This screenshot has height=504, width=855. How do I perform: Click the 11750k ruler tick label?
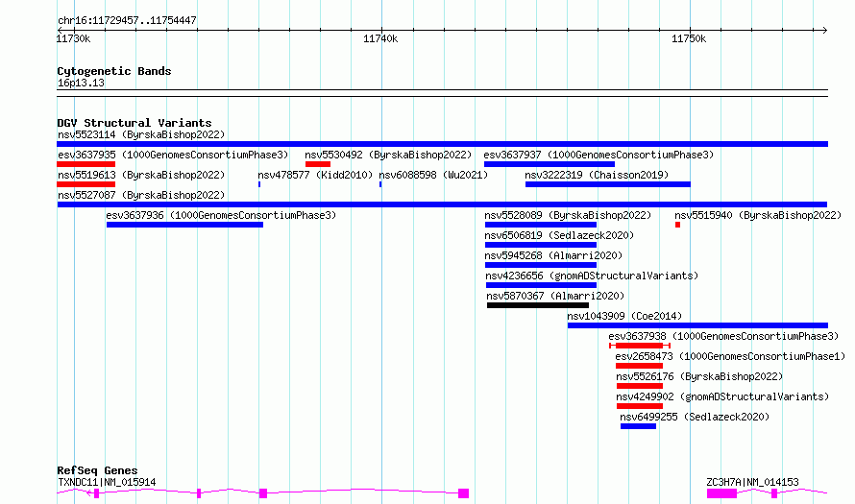(689, 38)
